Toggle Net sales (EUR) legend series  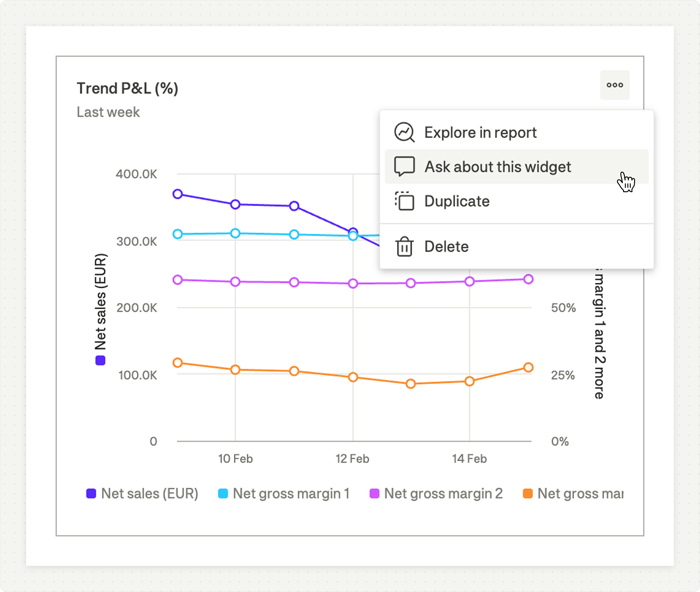pyautogui.click(x=149, y=493)
